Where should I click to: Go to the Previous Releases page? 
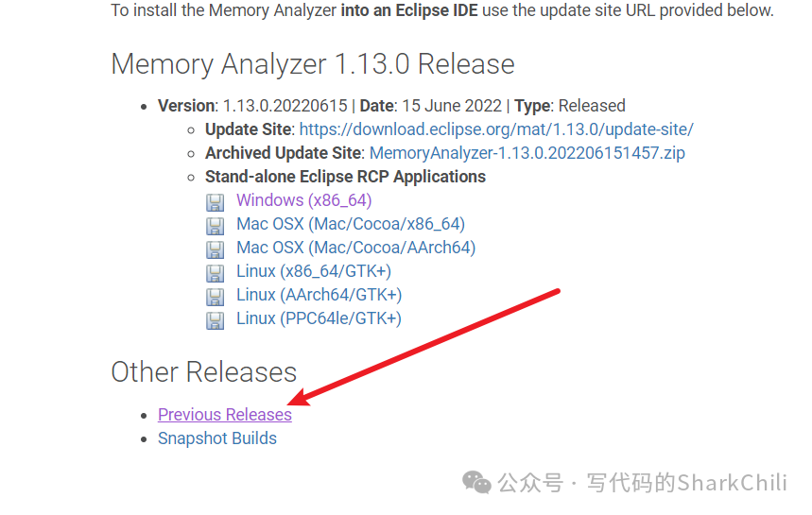point(225,415)
